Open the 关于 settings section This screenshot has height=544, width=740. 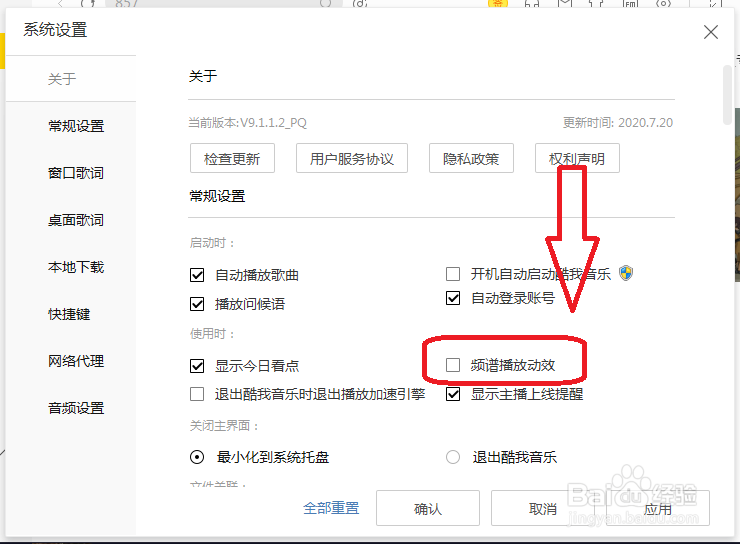pos(62,79)
